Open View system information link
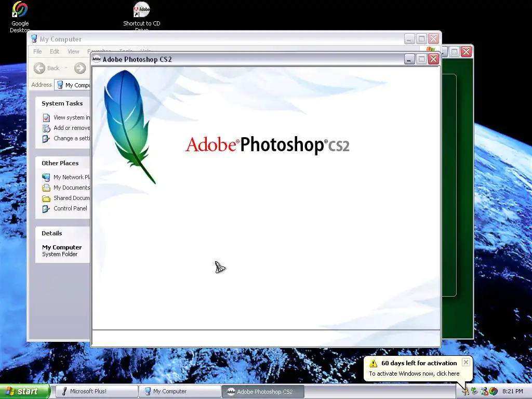This screenshot has width=532, height=399. coord(72,117)
